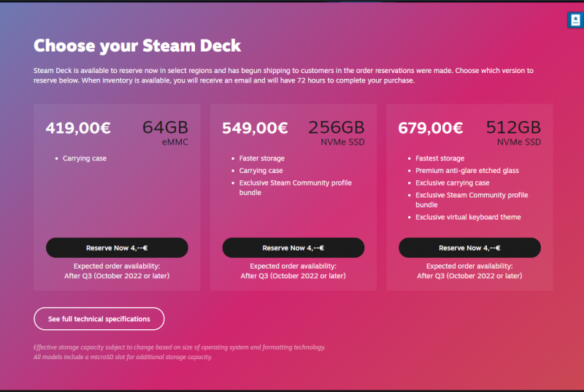
Task: Click Exclusive carrying case in 512GB card
Action: point(453,183)
